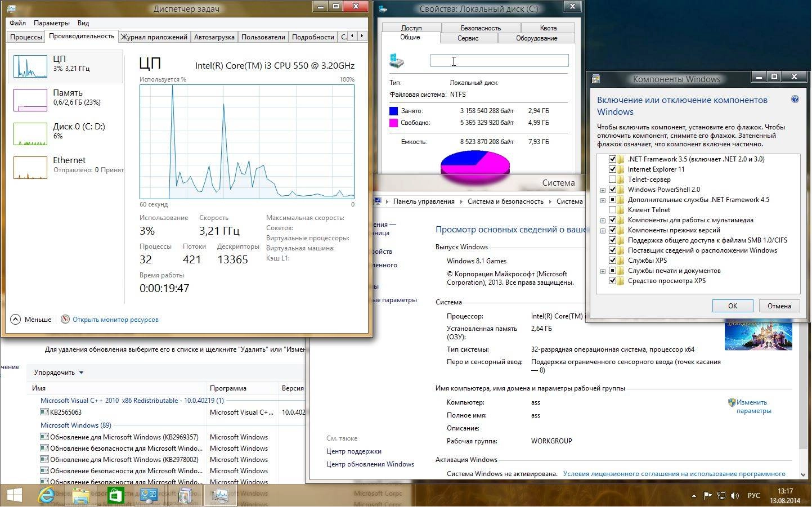Open File Explorer from the taskbar
Image resolution: width=812 pixels, height=507 pixels.
[x=80, y=495]
